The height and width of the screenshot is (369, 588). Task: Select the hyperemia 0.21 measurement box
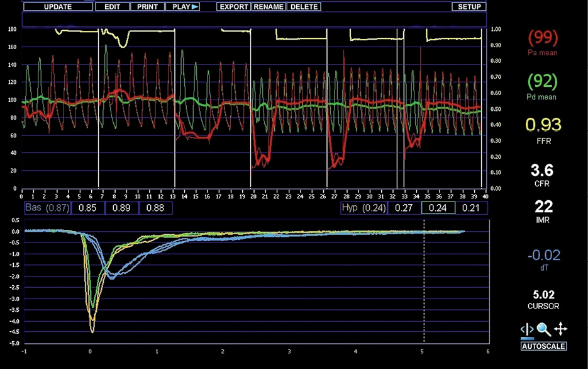pyautogui.click(x=470, y=208)
